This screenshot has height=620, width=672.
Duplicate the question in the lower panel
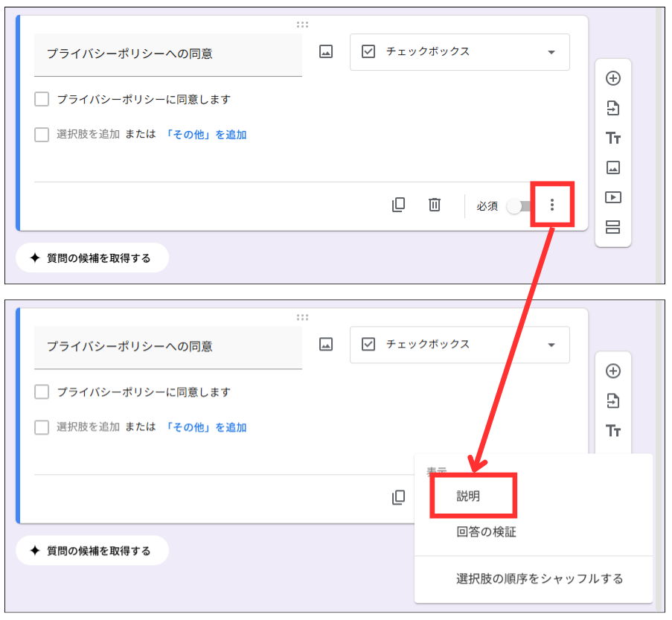(x=399, y=497)
